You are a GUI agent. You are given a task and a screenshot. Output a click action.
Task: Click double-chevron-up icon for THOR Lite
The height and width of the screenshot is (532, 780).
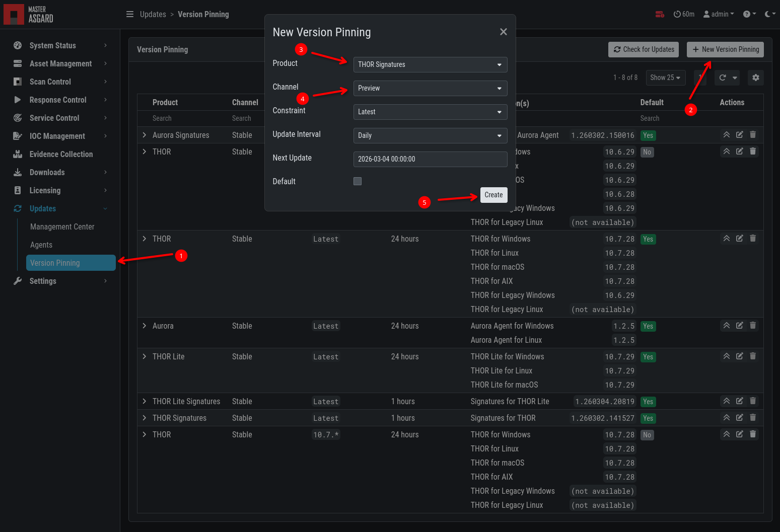tap(726, 356)
